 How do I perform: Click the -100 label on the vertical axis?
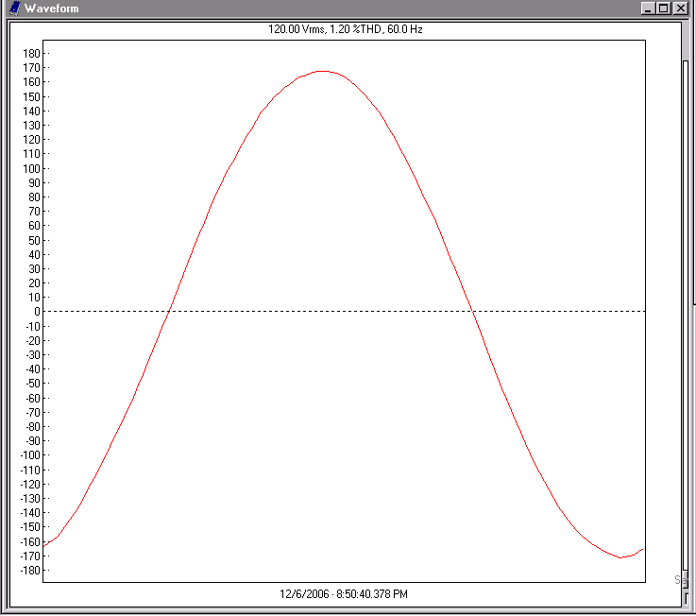pyautogui.click(x=28, y=454)
